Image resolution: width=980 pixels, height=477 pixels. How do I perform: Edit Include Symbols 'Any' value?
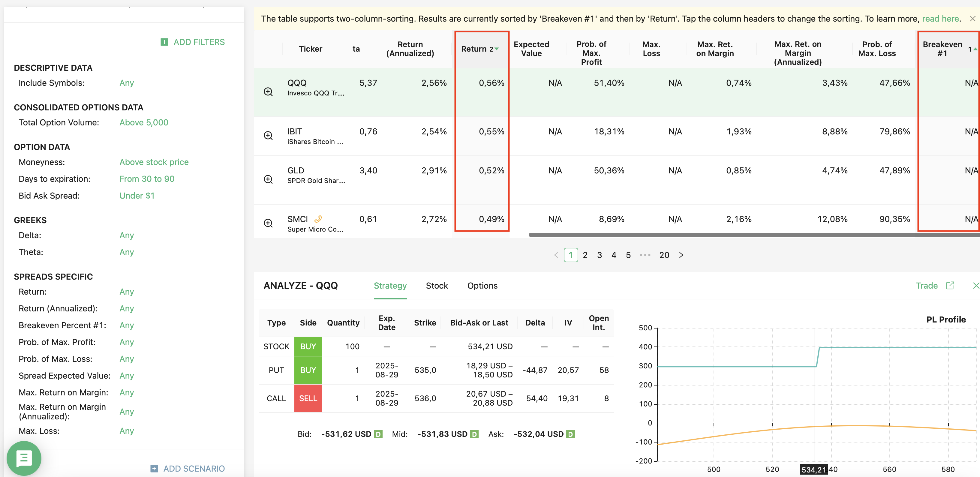coord(127,83)
